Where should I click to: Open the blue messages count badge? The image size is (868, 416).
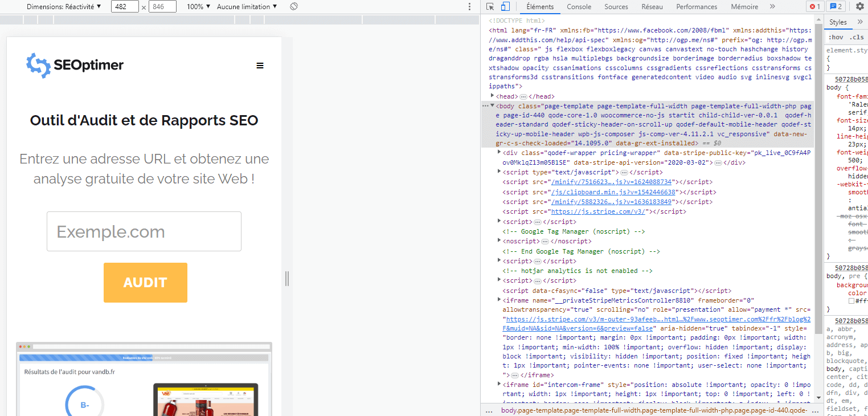pyautogui.click(x=836, y=7)
